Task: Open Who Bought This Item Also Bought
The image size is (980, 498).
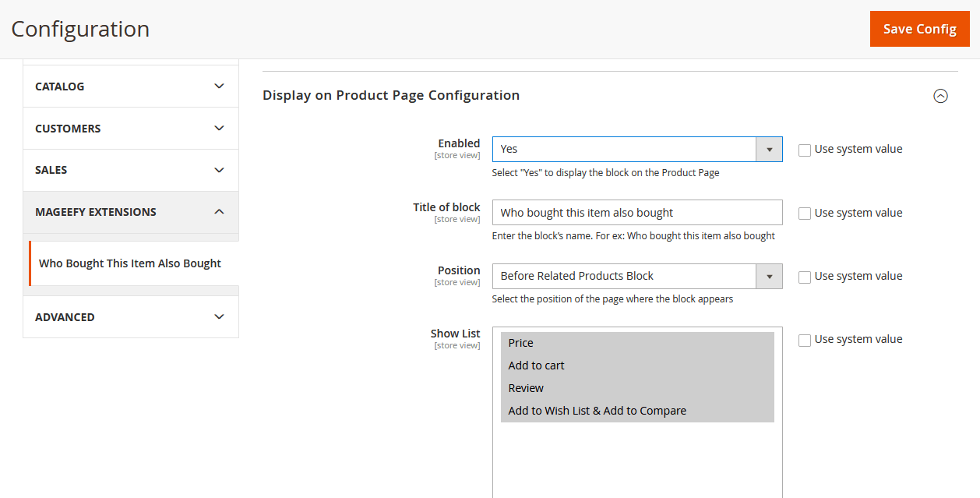Action: (130, 263)
